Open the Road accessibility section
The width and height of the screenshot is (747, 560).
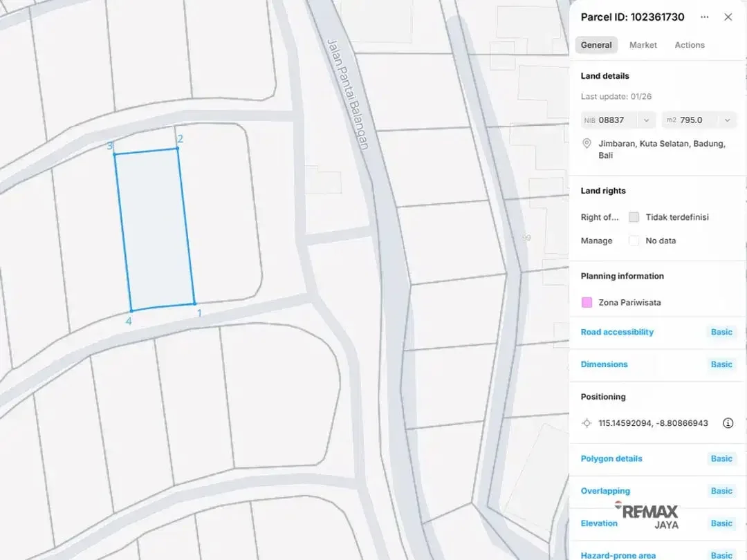[x=617, y=332]
